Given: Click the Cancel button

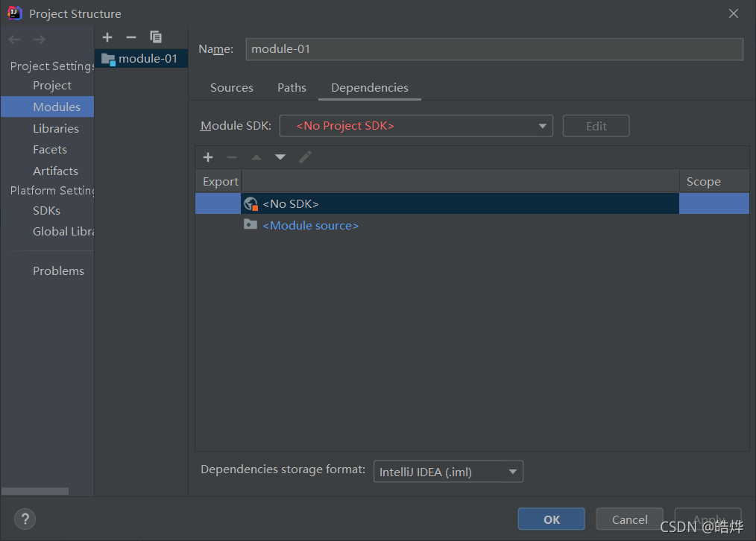Looking at the screenshot, I should coord(630,519).
